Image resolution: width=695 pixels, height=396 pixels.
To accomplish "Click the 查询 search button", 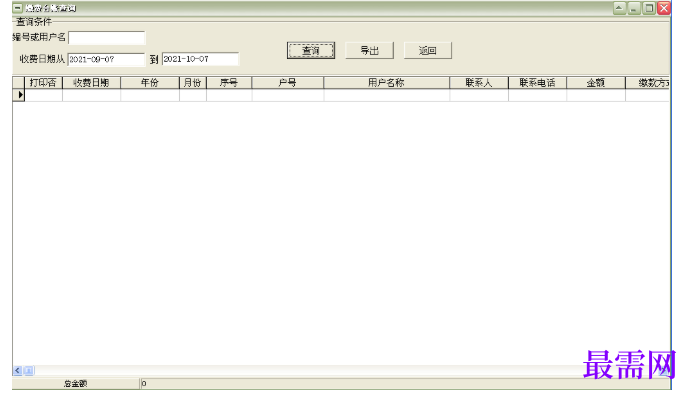I will pos(311,51).
